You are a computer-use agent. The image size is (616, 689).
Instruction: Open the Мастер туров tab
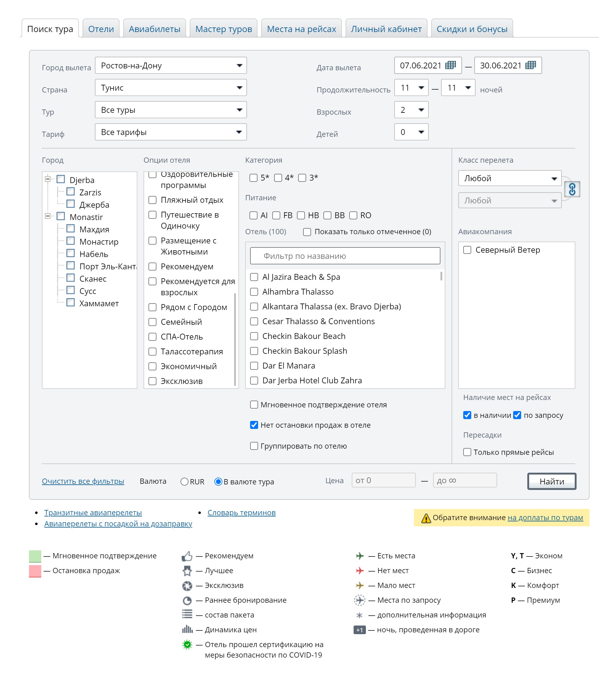224,29
